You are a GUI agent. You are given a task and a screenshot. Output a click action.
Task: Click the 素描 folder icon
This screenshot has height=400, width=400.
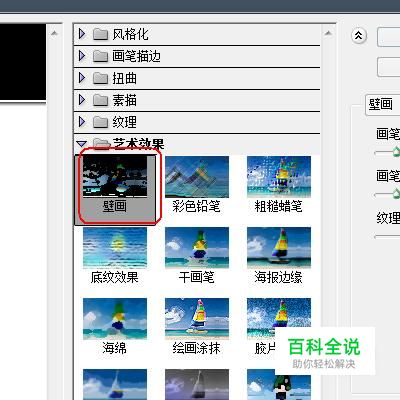100,100
